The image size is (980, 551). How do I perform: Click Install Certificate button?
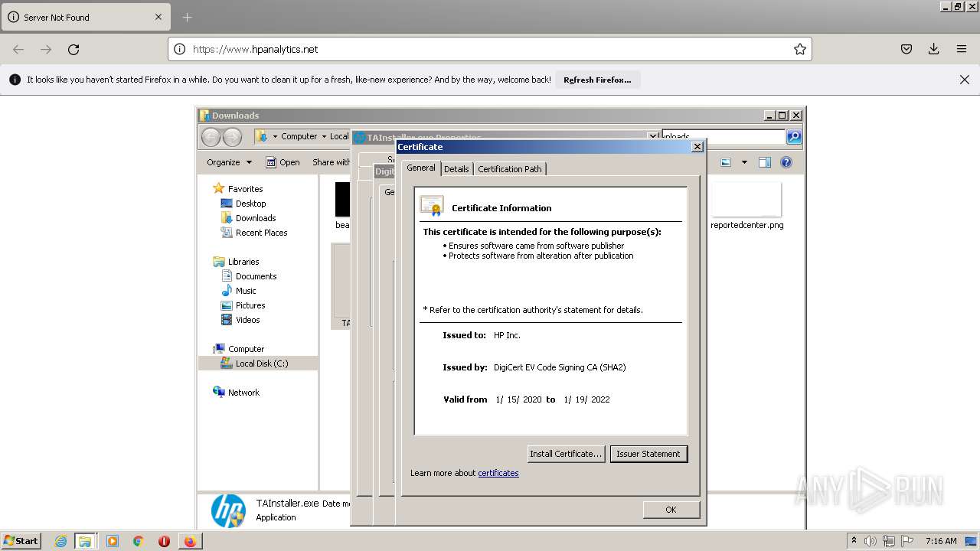[566, 454]
